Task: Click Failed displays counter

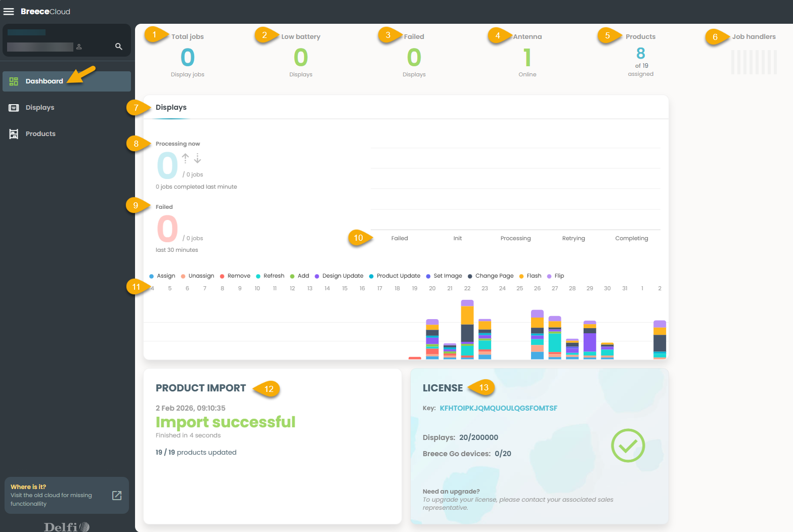Action: [x=414, y=57]
